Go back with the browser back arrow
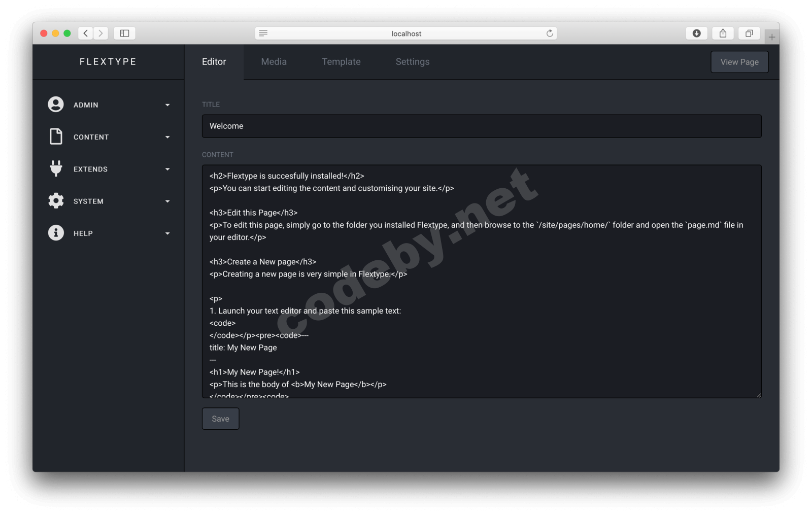The height and width of the screenshot is (515, 812). (x=86, y=33)
